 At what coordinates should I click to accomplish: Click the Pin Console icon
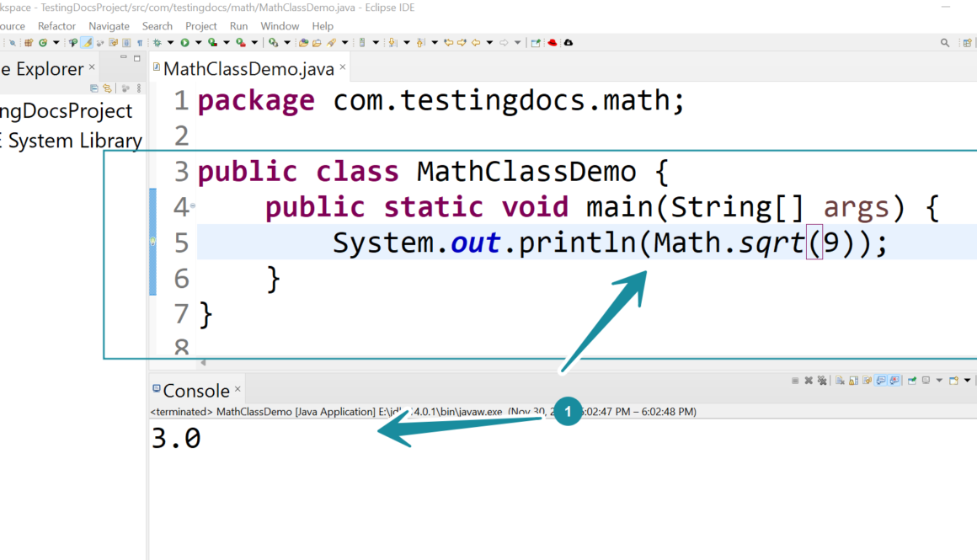(x=912, y=381)
